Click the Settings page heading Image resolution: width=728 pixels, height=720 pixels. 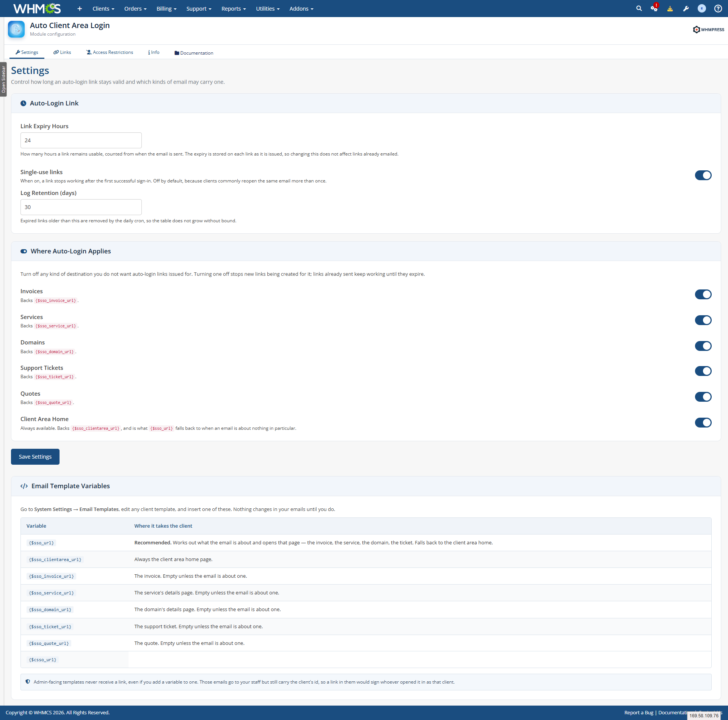pyautogui.click(x=30, y=71)
